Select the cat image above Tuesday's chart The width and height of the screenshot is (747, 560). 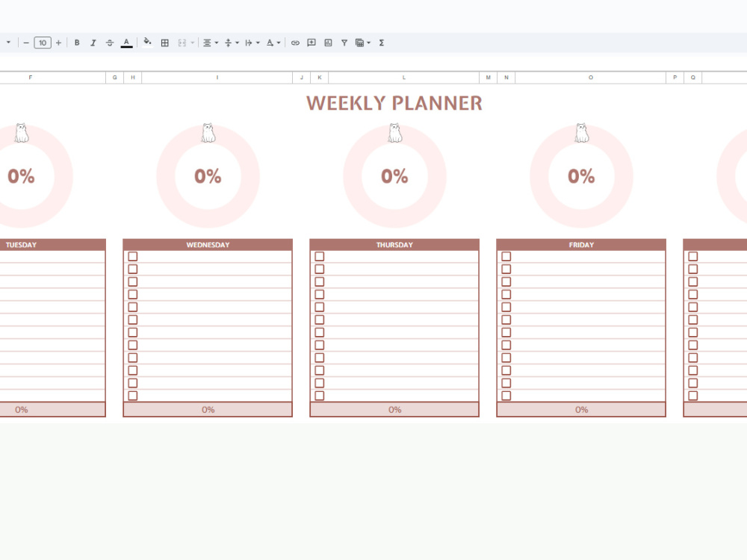[22, 133]
